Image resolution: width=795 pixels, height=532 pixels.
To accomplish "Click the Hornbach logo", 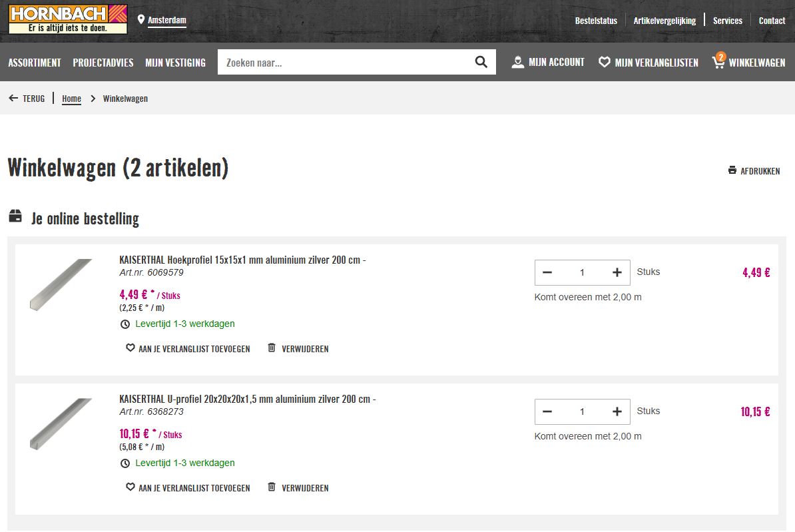I will click(68, 19).
